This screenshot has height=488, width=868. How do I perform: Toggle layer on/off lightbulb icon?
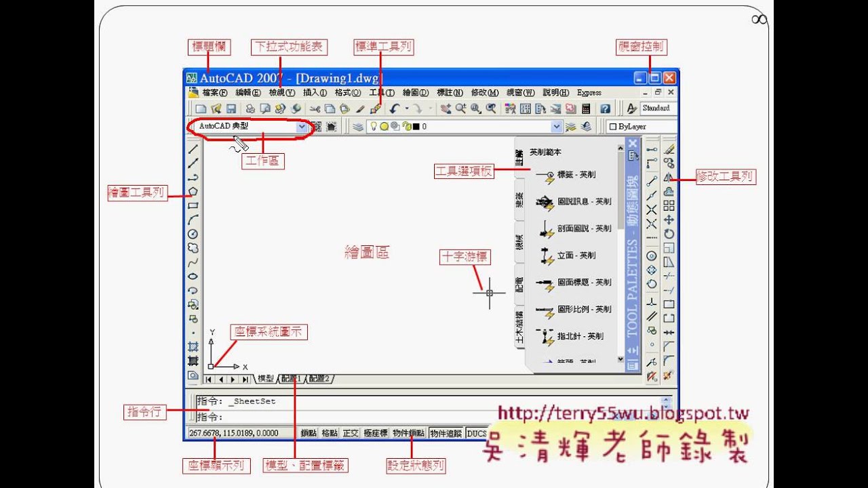click(372, 127)
